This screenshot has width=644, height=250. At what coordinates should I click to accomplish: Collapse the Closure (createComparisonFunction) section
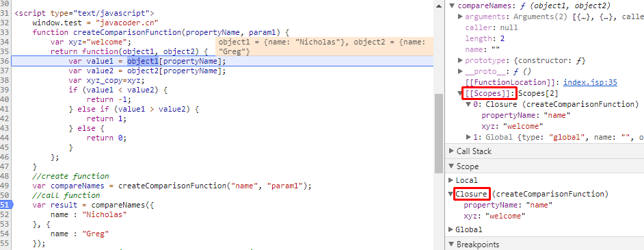click(x=451, y=194)
